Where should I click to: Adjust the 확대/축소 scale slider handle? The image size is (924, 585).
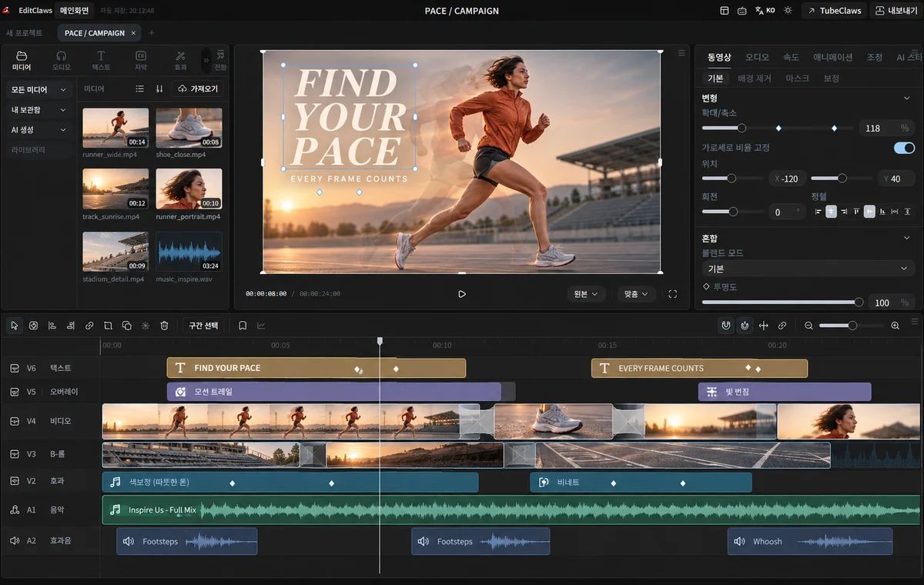pos(742,128)
